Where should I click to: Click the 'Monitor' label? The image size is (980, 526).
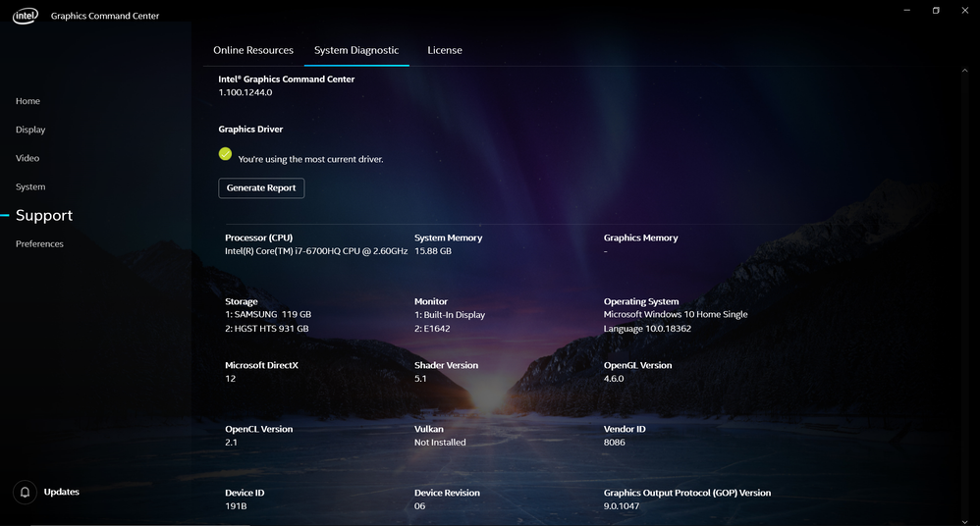click(x=431, y=301)
